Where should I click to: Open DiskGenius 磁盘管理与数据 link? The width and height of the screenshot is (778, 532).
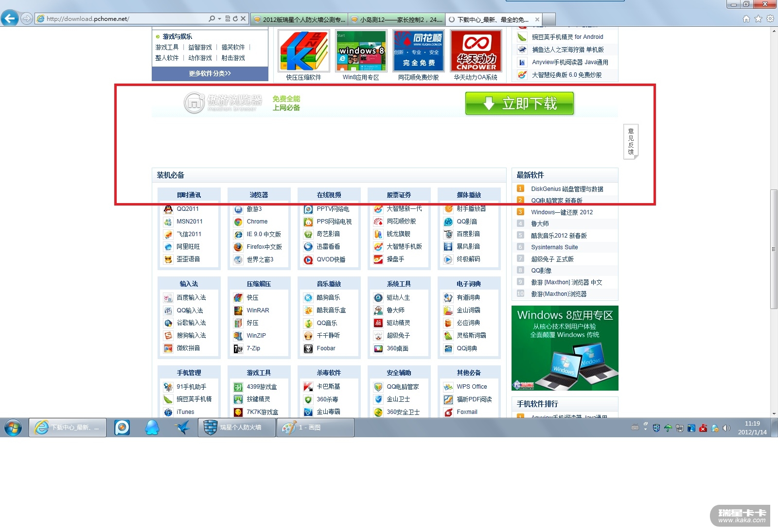coord(567,189)
